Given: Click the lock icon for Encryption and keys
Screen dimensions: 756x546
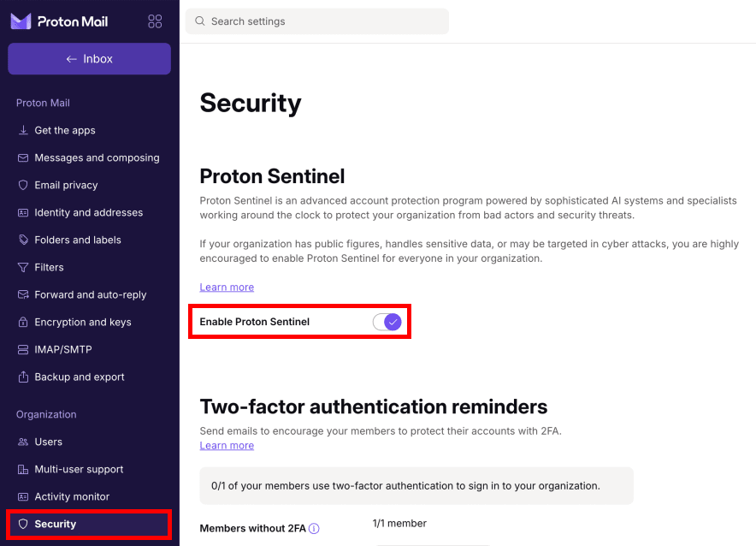Looking at the screenshot, I should point(23,322).
